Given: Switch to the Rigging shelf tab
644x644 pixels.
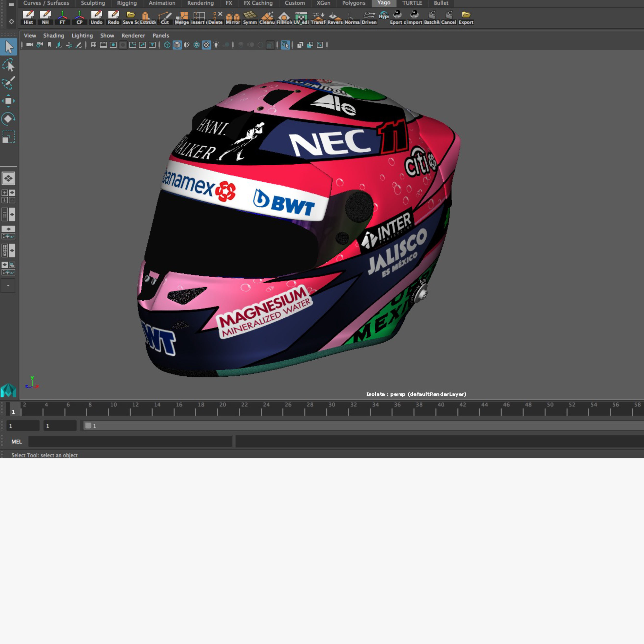Looking at the screenshot, I should click(x=127, y=3).
